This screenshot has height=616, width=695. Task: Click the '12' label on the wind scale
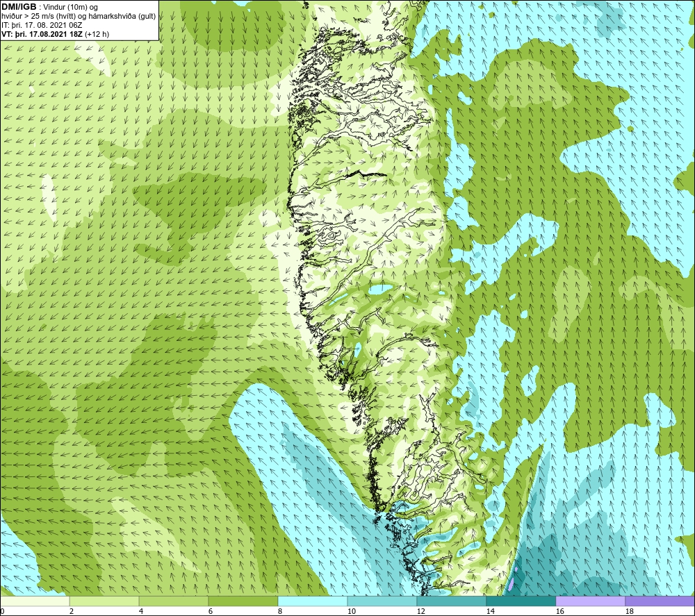(x=420, y=611)
